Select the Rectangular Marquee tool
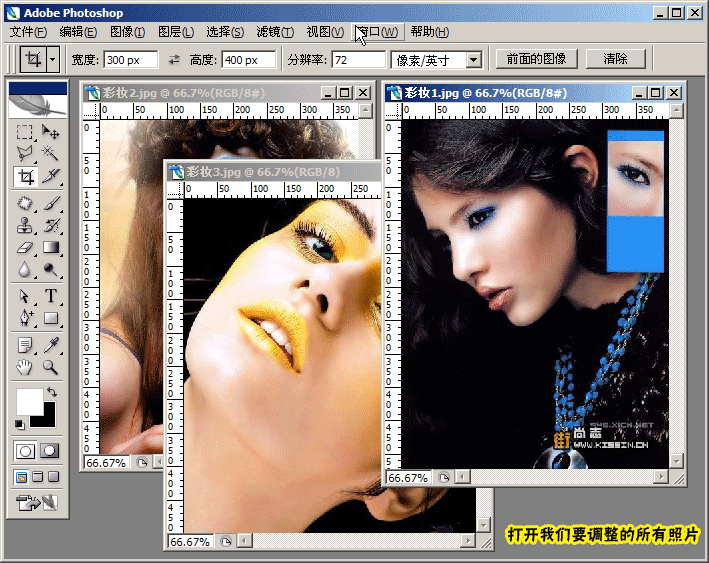 coord(25,132)
